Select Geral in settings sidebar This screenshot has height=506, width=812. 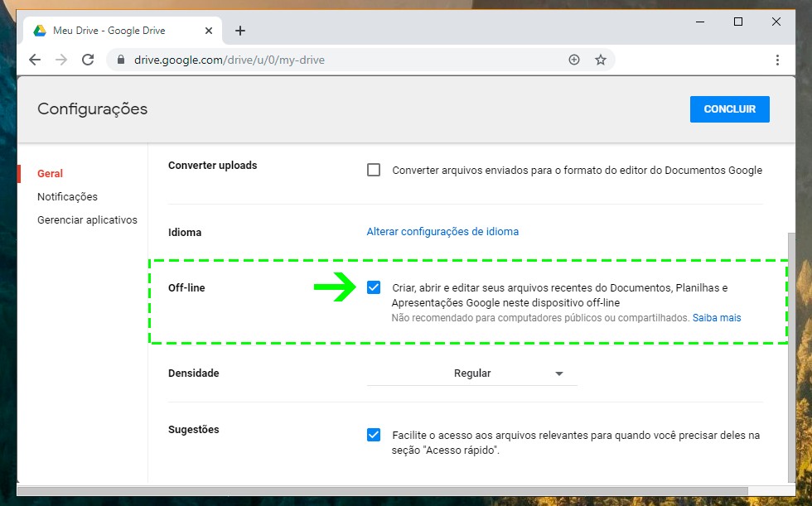pyautogui.click(x=51, y=173)
